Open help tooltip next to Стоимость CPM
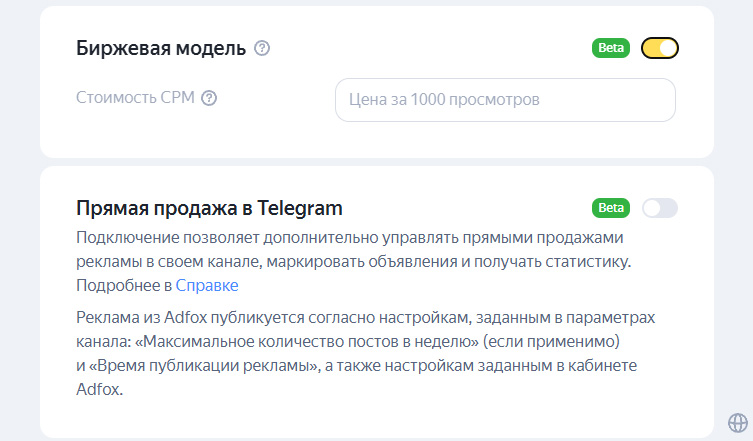Viewport: 753px width, 441px height. coord(209,98)
